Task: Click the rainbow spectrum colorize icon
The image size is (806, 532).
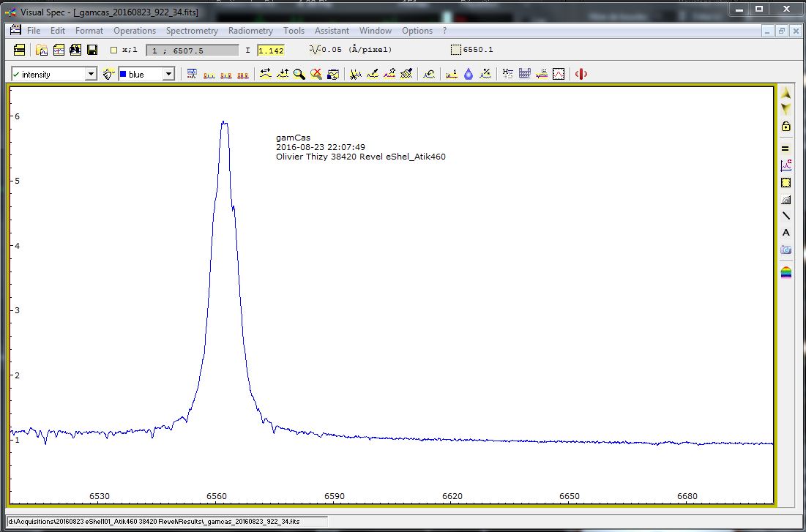Action: tap(786, 272)
